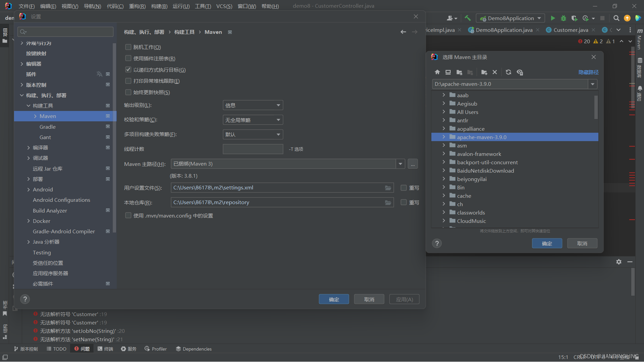Toggle the 脱机工作 offline mode checkbox
The image size is (644, 362).
[129, 47]
